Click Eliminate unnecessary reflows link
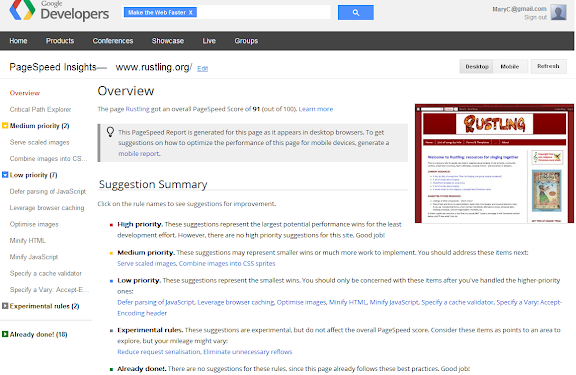 point(248,352)
